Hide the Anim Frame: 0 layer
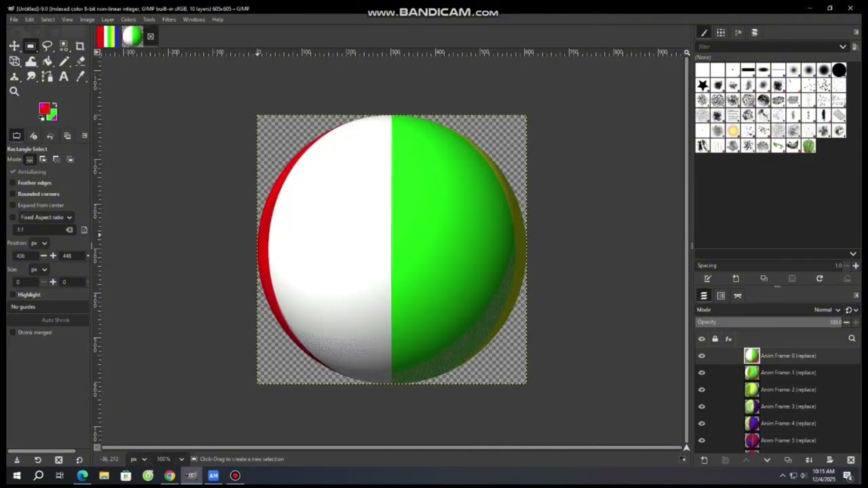868x488 pixels. point(702,356)
